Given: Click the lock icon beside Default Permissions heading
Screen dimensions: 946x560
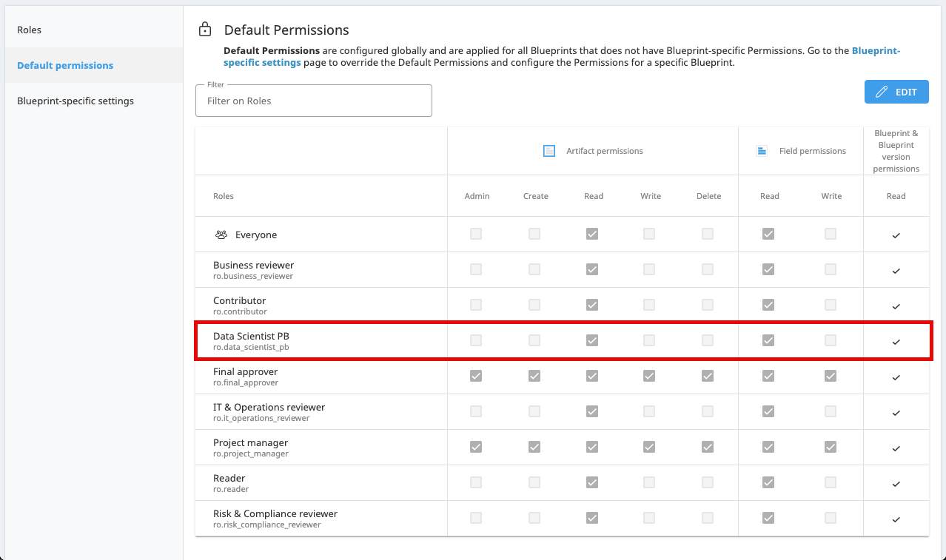Looking at the screenshot, I should [x=204, y=30].
